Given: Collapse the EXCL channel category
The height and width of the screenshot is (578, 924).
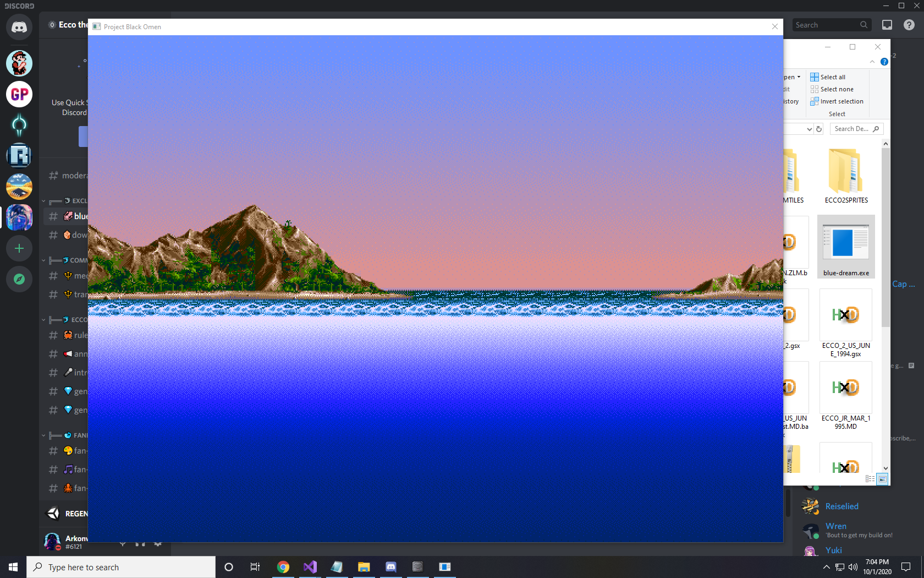Looking at the screenshot, I should [x=66, y=201].
